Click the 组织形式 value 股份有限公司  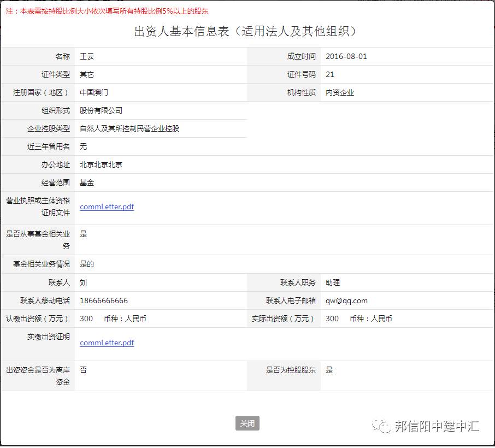click(101, 110)
